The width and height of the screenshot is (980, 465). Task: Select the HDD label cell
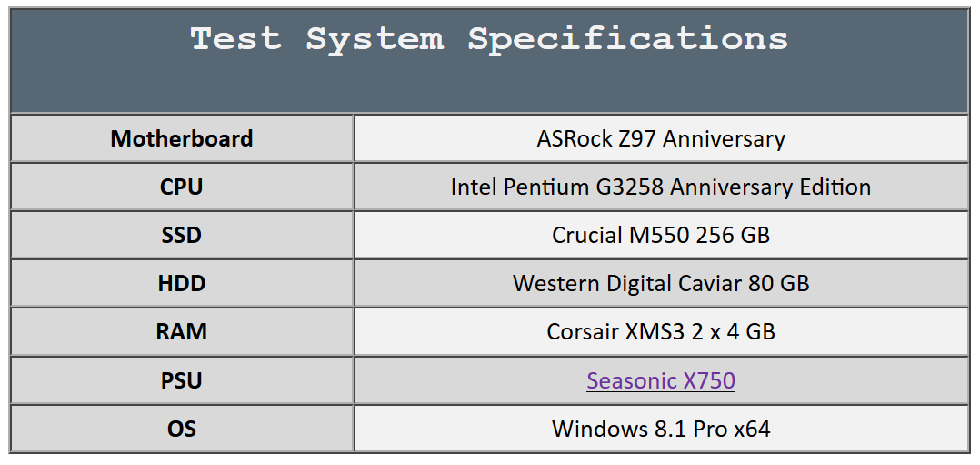(x=182, y=284)
